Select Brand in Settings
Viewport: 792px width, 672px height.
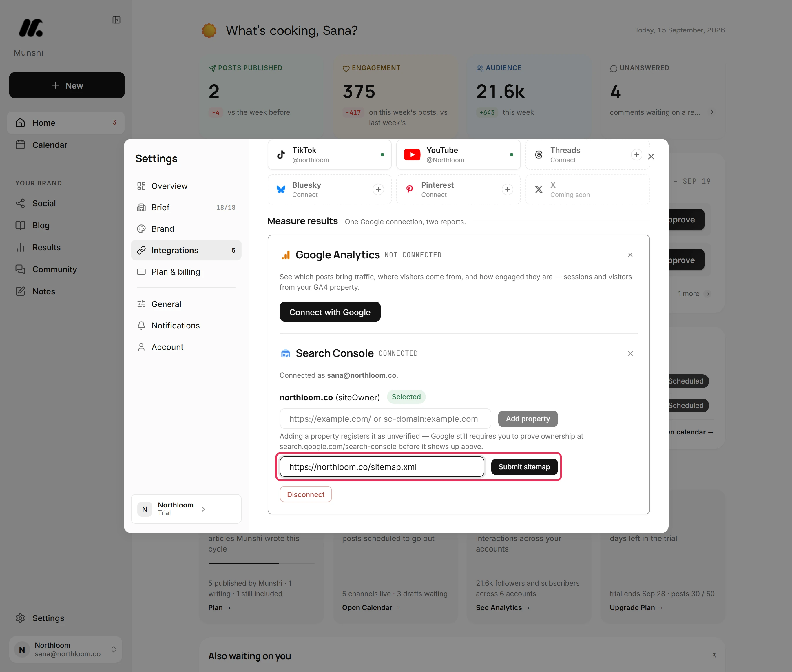tap(186, 229)
